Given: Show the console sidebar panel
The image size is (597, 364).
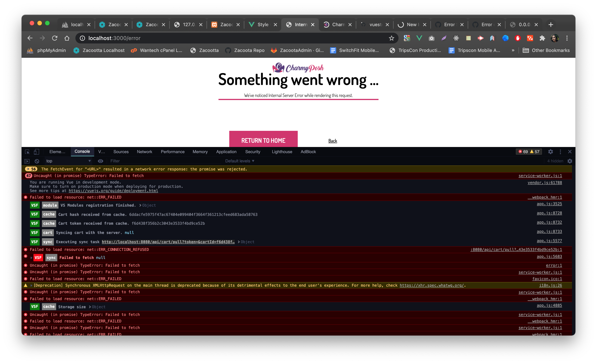Looking at the screenshot, I should tap(27, 161).
